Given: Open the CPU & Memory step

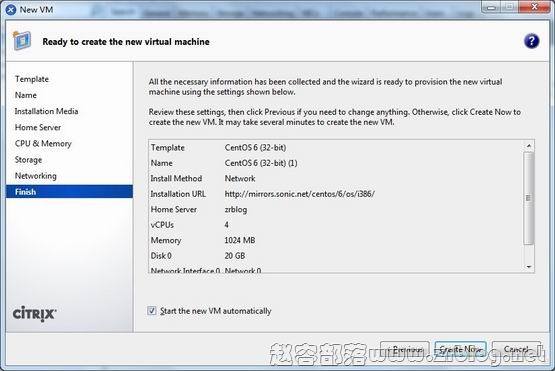Looking at the screenshot, I should pyautogui.click(x=43, y=143).
